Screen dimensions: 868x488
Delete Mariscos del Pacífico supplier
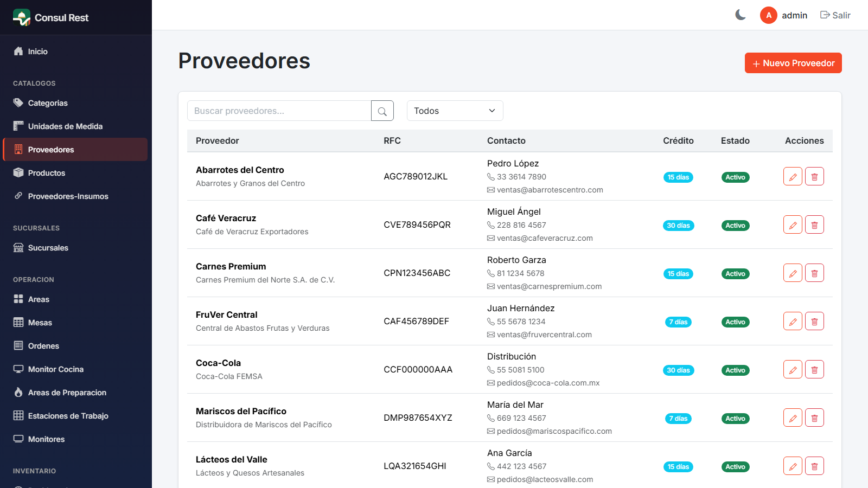[814, 418]
